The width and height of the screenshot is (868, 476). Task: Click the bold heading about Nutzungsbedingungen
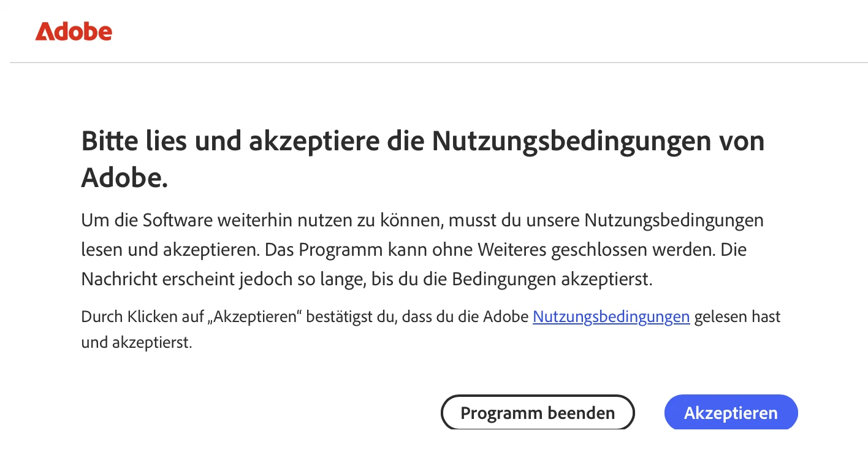[423, 159]
